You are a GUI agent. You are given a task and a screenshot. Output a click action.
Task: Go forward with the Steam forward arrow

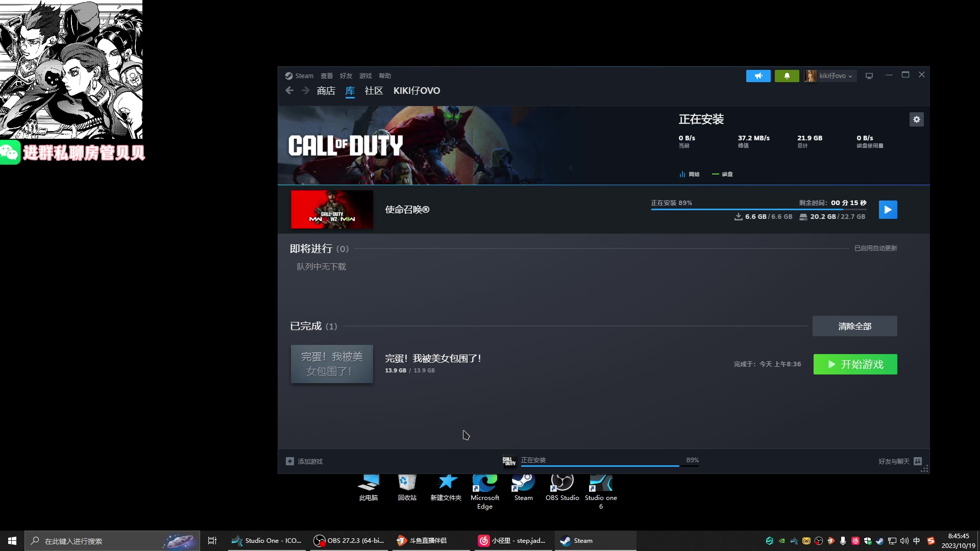pos(305,90)
